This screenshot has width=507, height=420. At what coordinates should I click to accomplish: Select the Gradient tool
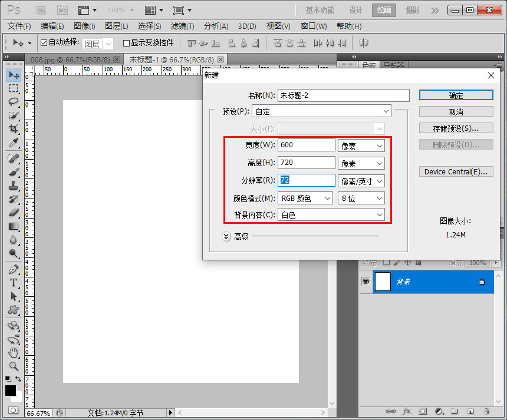coord(14,226)
